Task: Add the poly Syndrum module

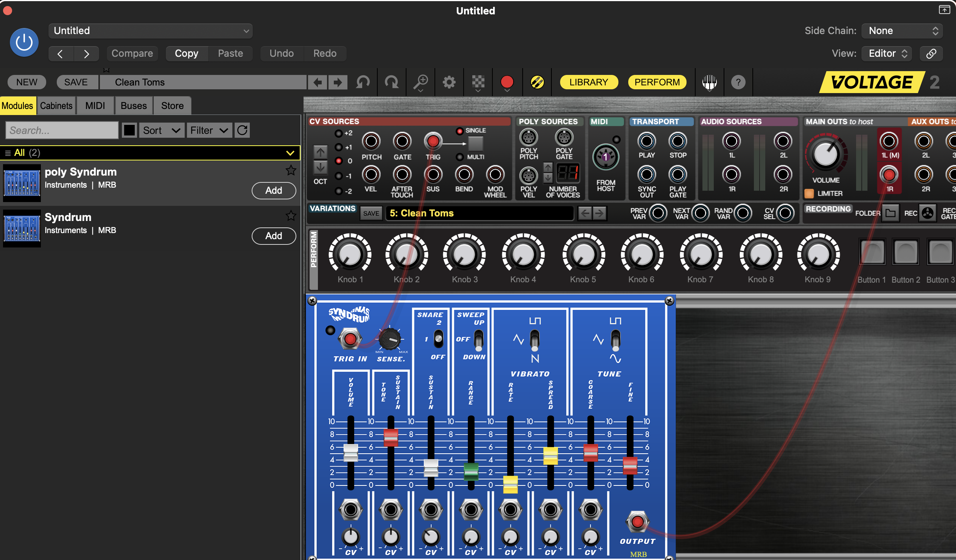Action: pos(274,190)
